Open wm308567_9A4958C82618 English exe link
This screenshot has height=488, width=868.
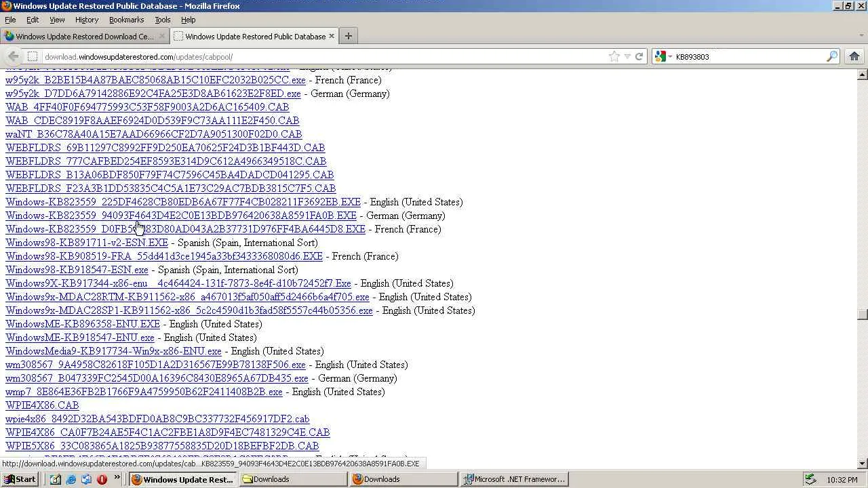pyautogui.click(x=155, y=365)
